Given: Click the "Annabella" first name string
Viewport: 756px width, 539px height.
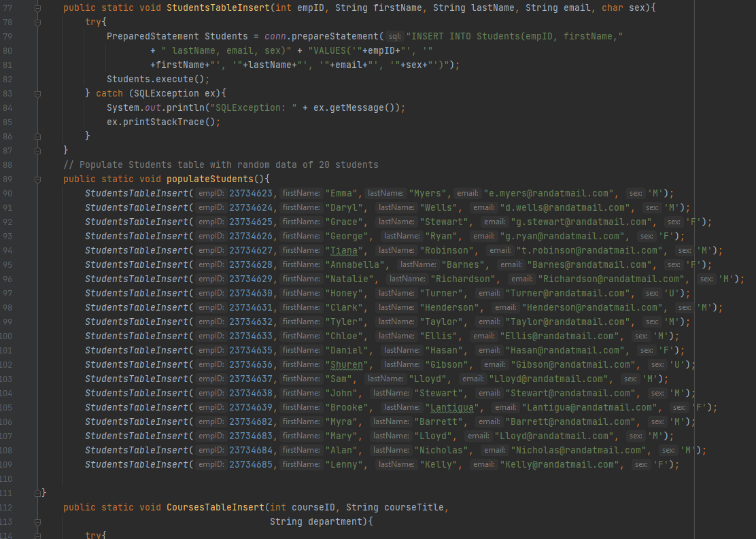Looking at the screenshot, I should tap(355, 264).
